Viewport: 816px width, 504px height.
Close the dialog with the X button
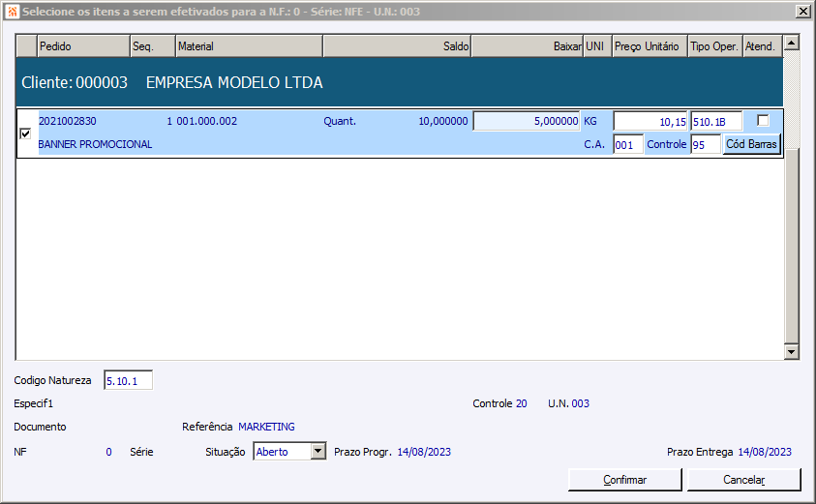coord(803,12)
